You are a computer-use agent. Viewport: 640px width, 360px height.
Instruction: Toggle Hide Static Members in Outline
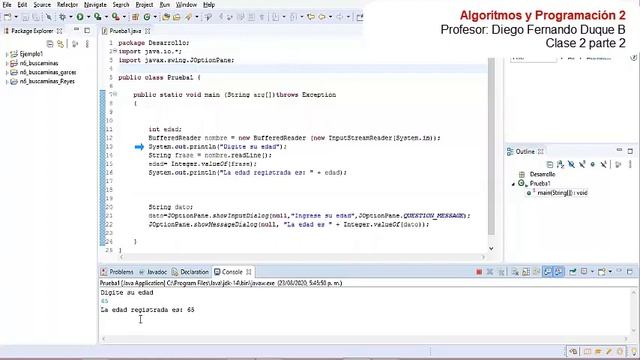pos(582,164)
